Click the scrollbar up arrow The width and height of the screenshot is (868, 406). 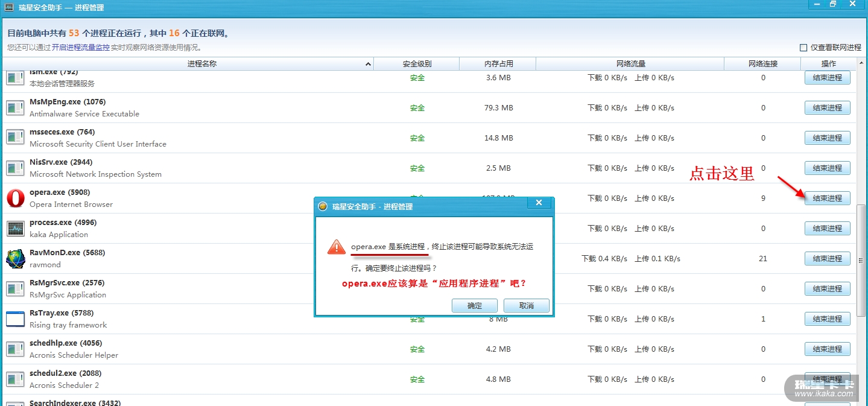click(x=861, y=63)
